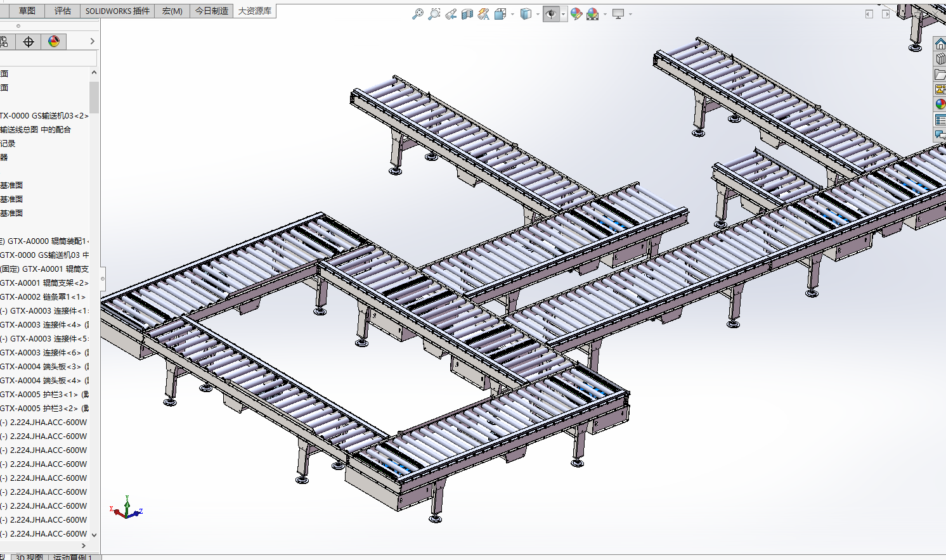Select the GTX-A0002 链条罩1<1> tree item
946x560 pixels.
(42, 297)
